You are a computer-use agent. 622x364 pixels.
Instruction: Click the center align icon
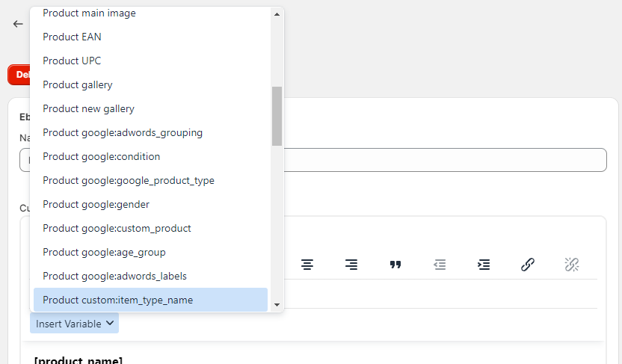point(307,265)
